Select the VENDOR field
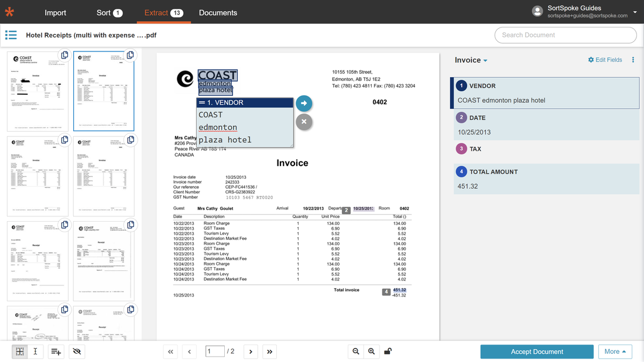This screenshot has width=644, height=362. point(546,93)
